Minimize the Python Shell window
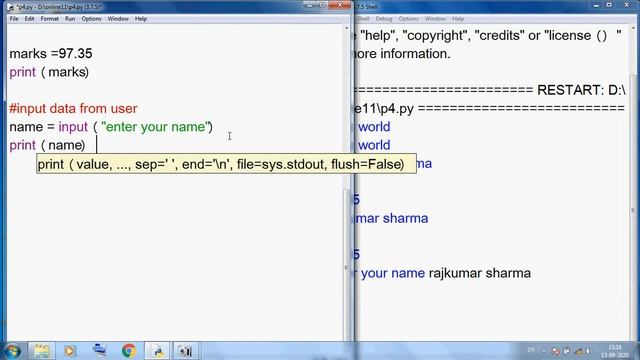640x360 pixels. (596, 5)
